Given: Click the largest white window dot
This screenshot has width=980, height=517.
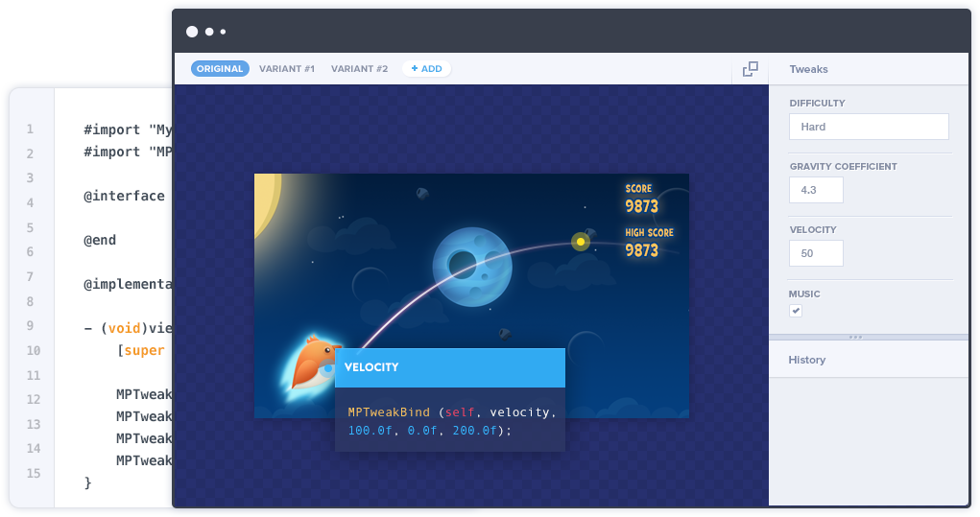Looking at the screenshot, I should 192,32.
